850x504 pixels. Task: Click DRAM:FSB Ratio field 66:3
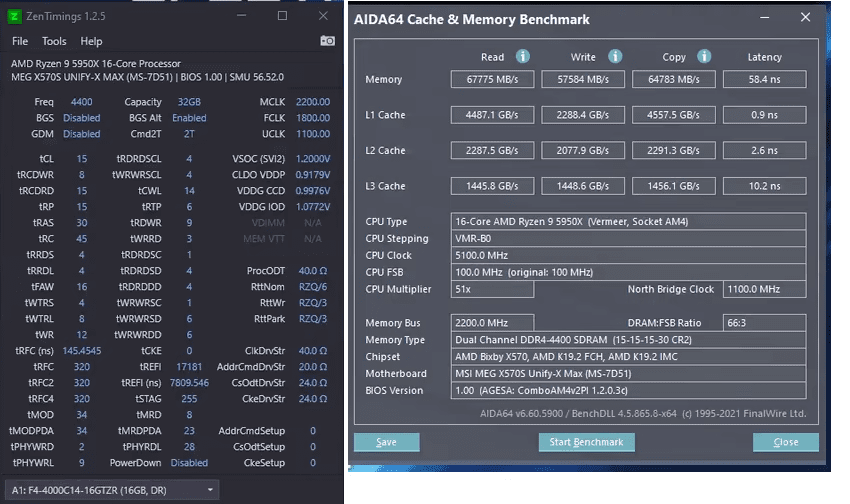(764, 322)
